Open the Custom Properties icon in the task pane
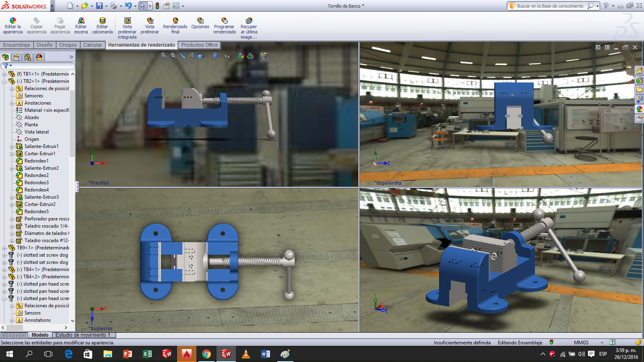This screenshot has width=644, height=362. (x=639, y=119)
